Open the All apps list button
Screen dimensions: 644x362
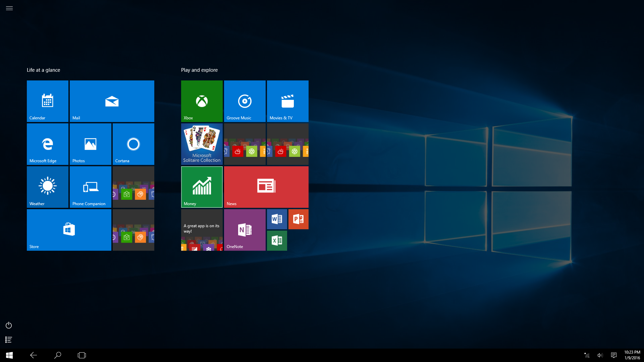click(x=9, y=340)
